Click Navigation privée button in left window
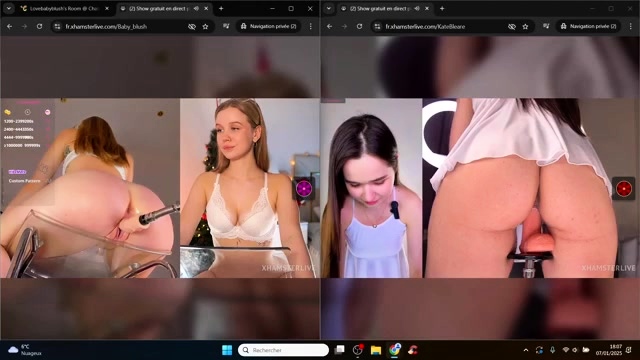The image size is (640, 360). click(x=268, y=26)
